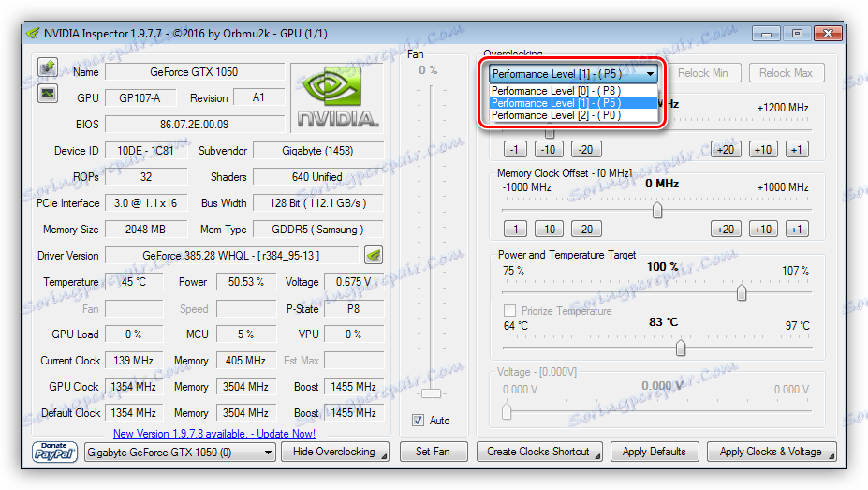The image size is (868, 490).
Task: Click the temperature target slider handle
Action: coord(681,348)
